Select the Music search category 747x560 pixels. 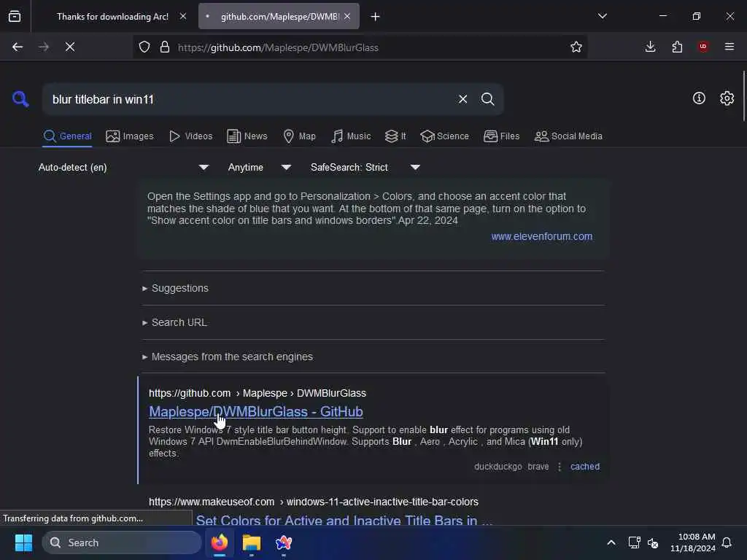coord(351,136)
